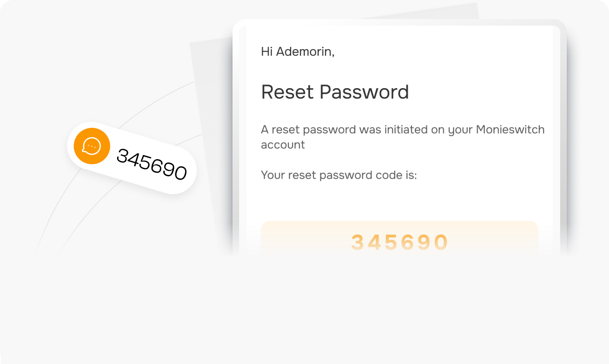
Task: Click the word "Password" in the heading
Action: 364,92
